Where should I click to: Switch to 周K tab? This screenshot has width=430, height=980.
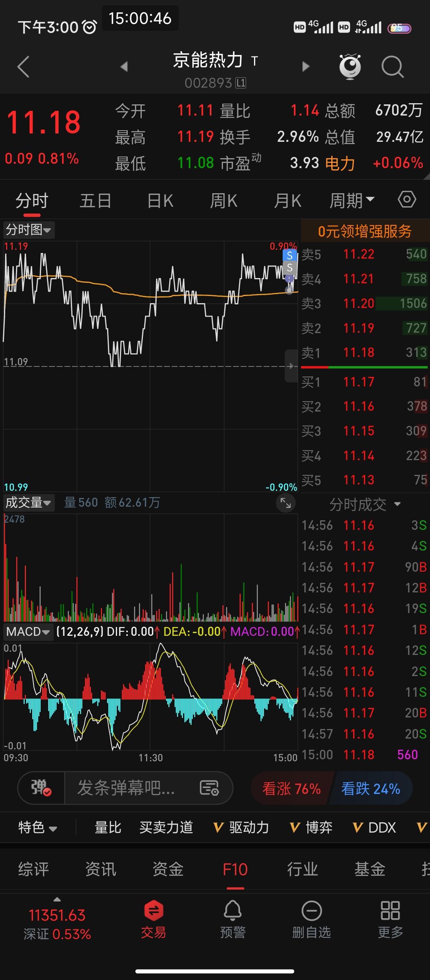click(x=224, y=200)
